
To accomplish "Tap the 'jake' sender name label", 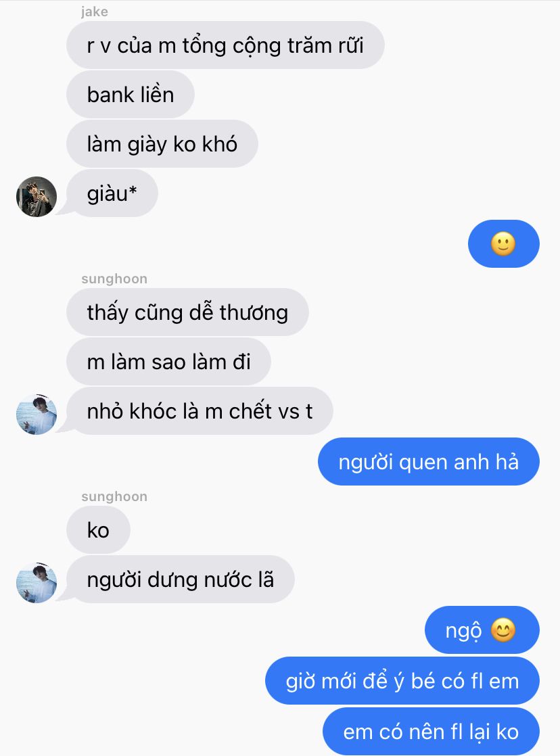I will tap(95, 11).
